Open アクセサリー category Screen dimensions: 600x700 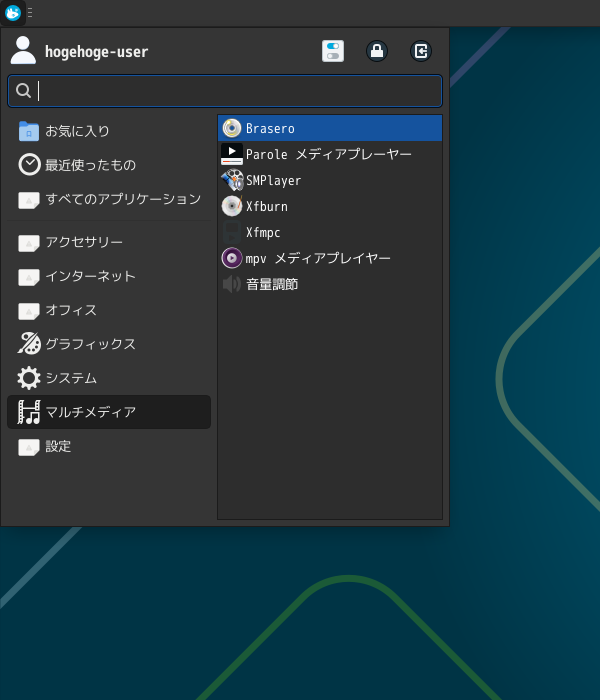tap(108, 242)
